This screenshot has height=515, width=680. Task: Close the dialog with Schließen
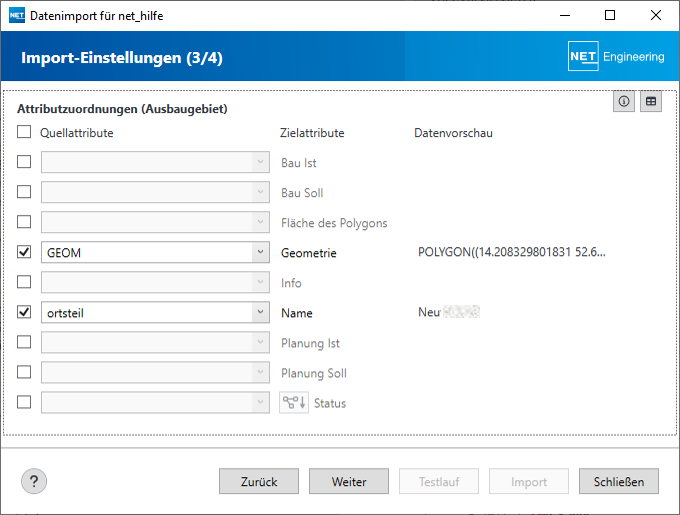(x=619, y=481)
